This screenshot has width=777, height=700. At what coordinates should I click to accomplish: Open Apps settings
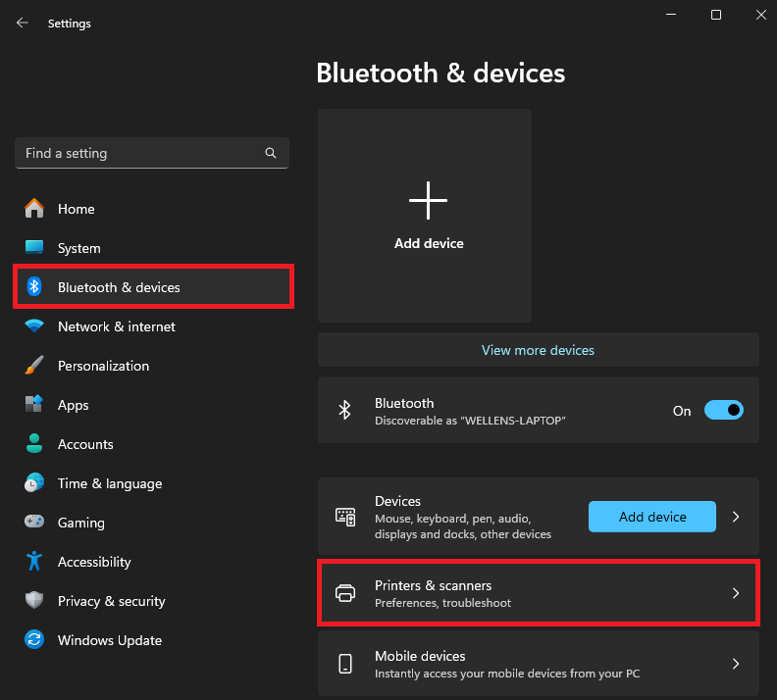click(152, 405)
